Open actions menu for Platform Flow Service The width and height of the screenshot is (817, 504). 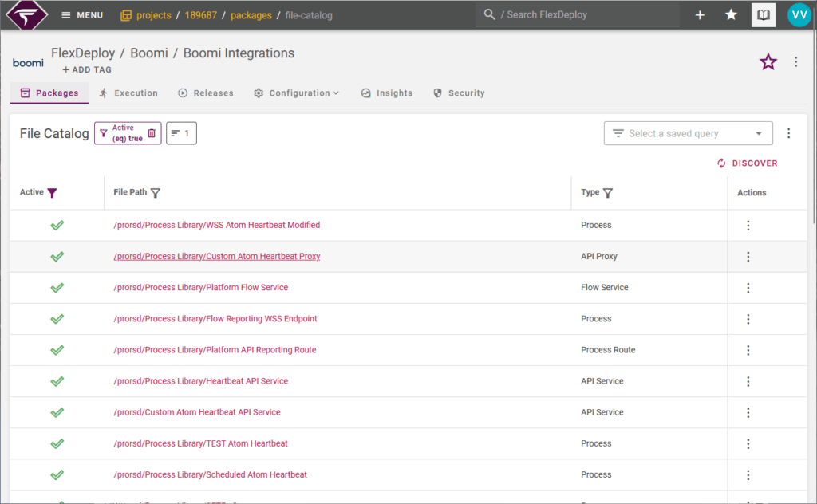[748, 288]
